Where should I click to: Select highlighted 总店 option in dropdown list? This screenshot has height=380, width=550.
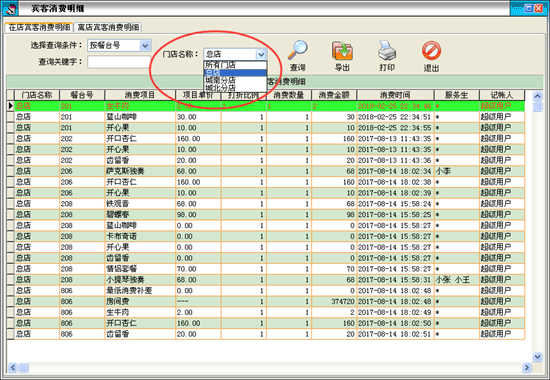click(x=235, y=73)
